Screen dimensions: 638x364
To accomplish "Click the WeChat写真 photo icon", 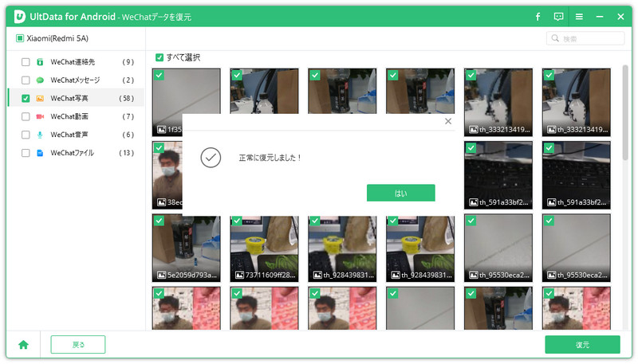I will point(40,98).
